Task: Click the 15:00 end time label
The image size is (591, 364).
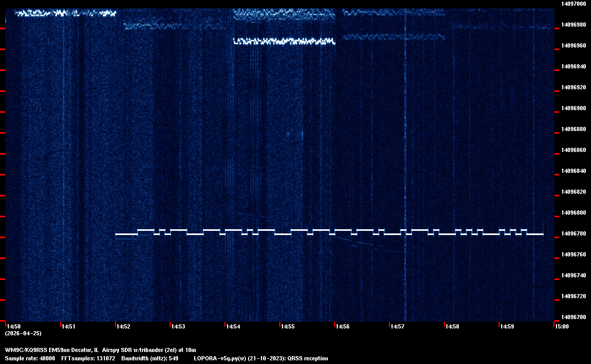Action: 562,327
